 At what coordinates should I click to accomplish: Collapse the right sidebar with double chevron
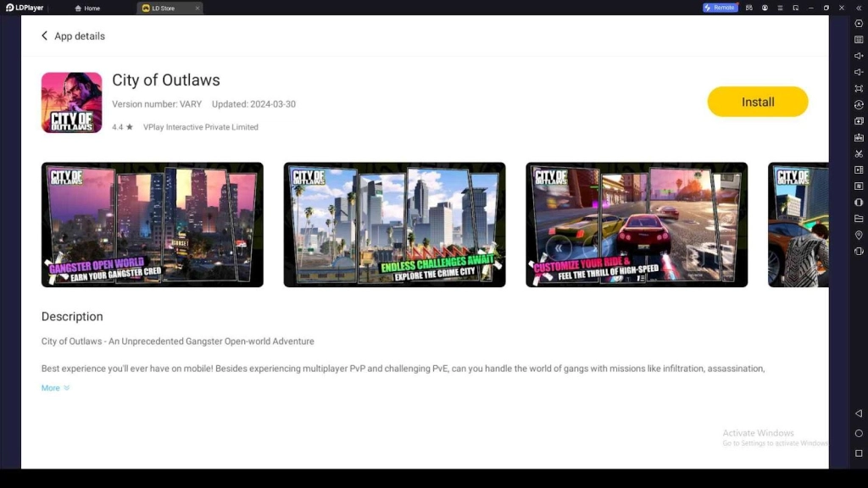(x=859, y=8)
